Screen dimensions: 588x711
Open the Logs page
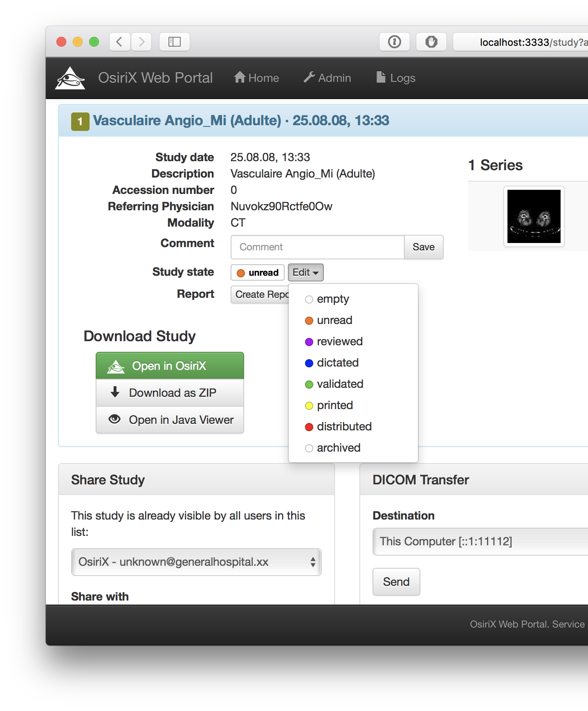coord(395,78)
